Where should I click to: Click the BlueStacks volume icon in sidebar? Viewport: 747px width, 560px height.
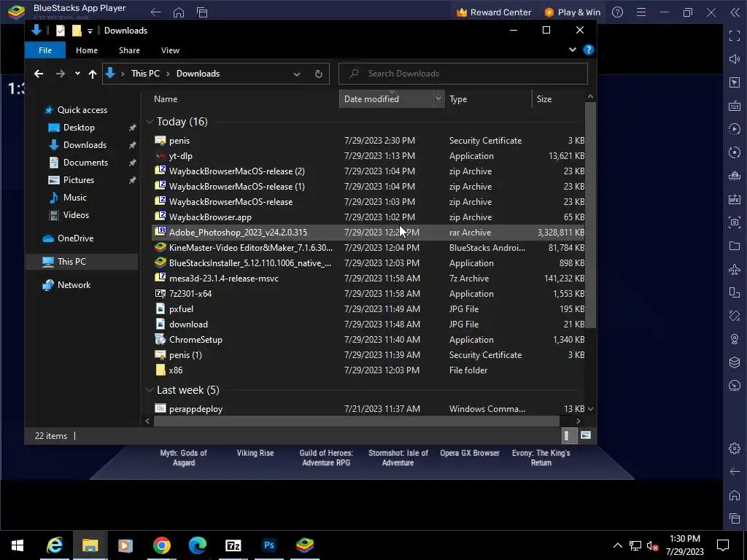point(735,59)
